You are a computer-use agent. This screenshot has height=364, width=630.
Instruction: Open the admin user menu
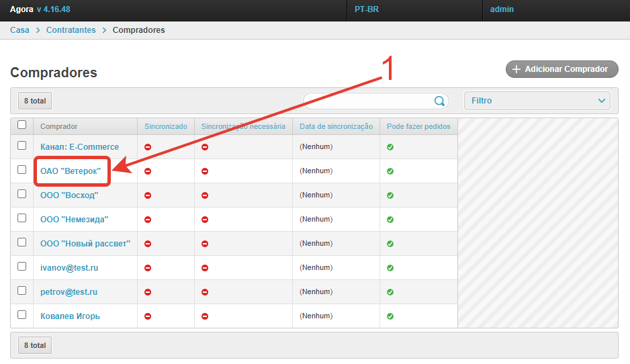coord(502,10)
